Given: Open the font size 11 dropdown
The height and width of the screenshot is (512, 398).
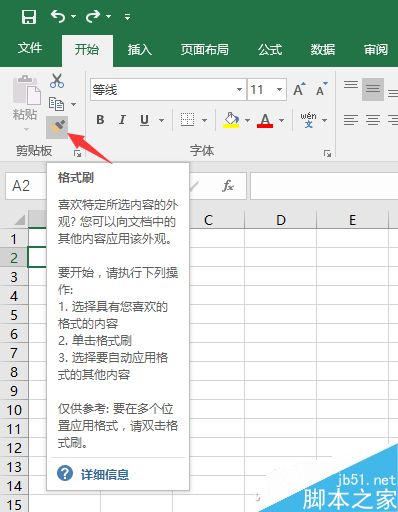Looking at the screenshot, I should (279, 90).
